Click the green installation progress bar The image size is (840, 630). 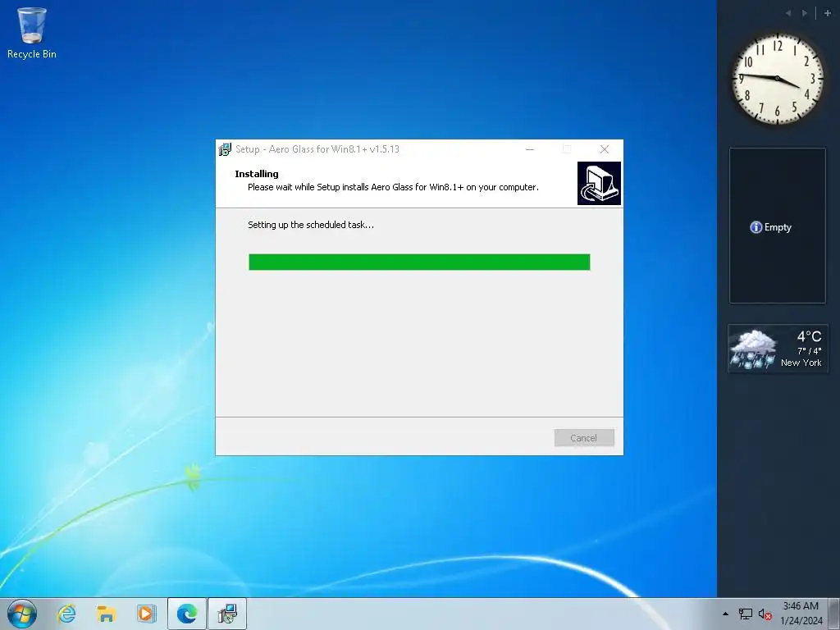point(419,262)
